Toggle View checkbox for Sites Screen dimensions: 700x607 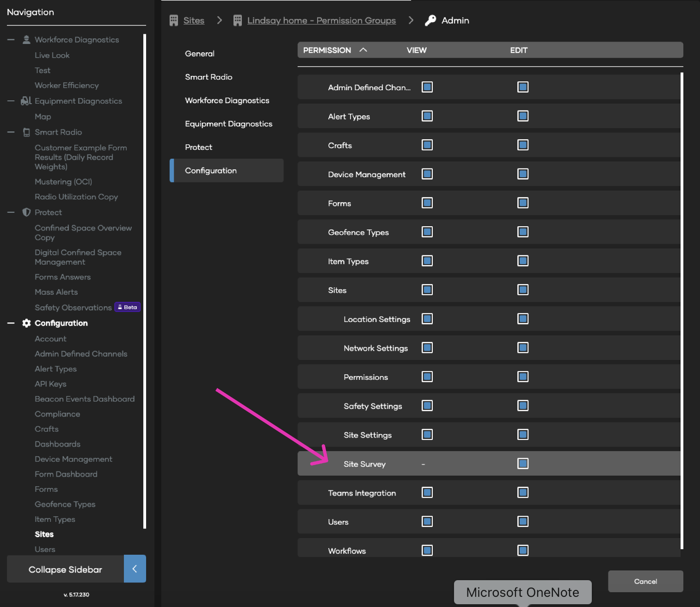tap(427, 290)
